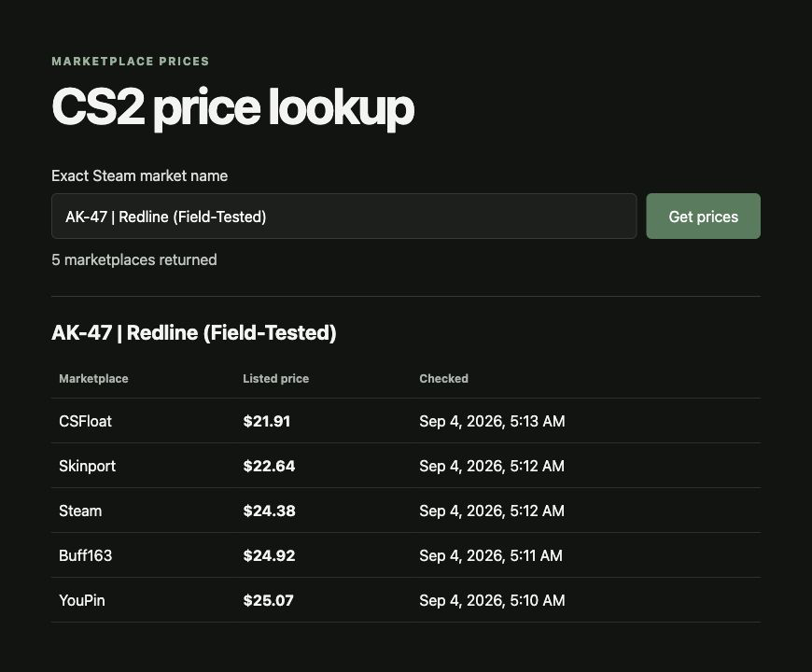Select the YouPin marketplace cell
This screenshot has width=812, height=672.
(x=82, y=600)
